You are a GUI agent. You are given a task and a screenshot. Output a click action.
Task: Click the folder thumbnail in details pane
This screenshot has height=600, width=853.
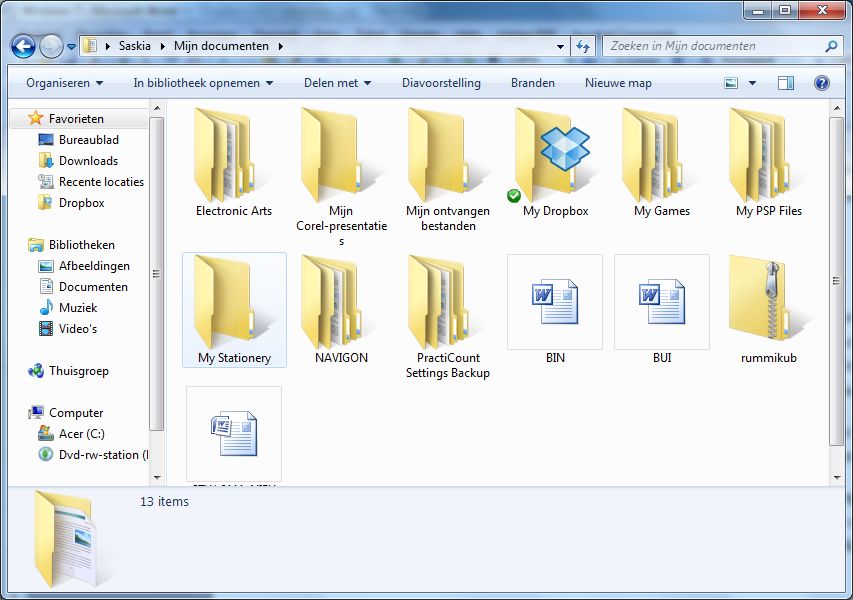66,538
